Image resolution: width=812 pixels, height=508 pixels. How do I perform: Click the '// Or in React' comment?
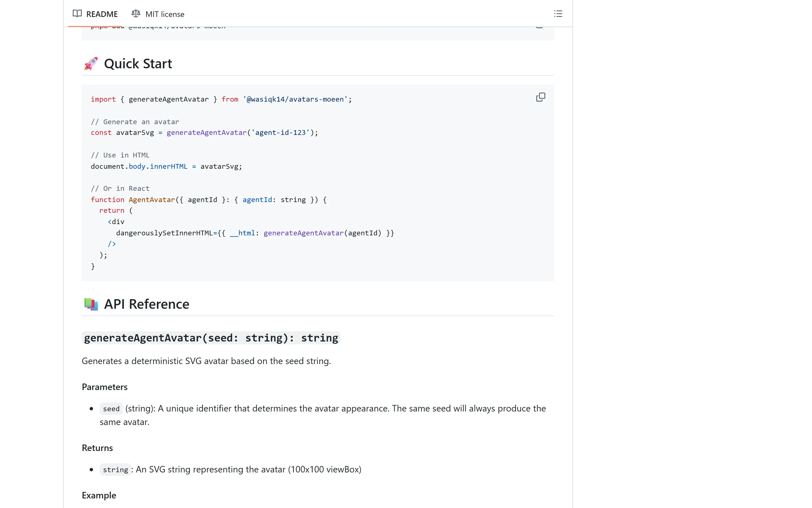(x=120, y=189)
